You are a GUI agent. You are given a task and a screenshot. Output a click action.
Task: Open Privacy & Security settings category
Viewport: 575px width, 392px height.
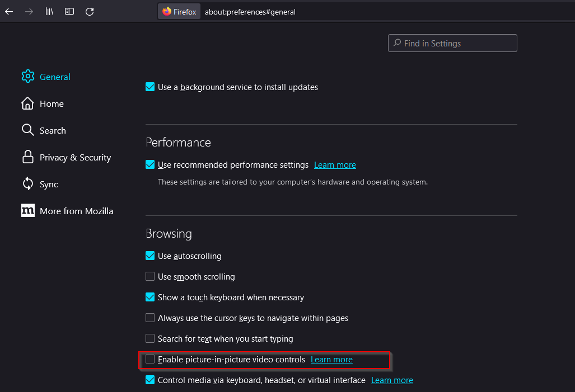click(75, 158)
